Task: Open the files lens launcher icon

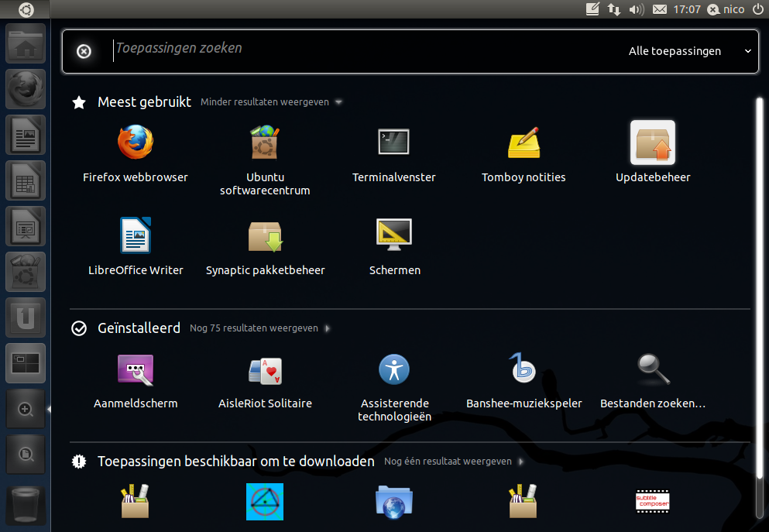Action: 26,455
